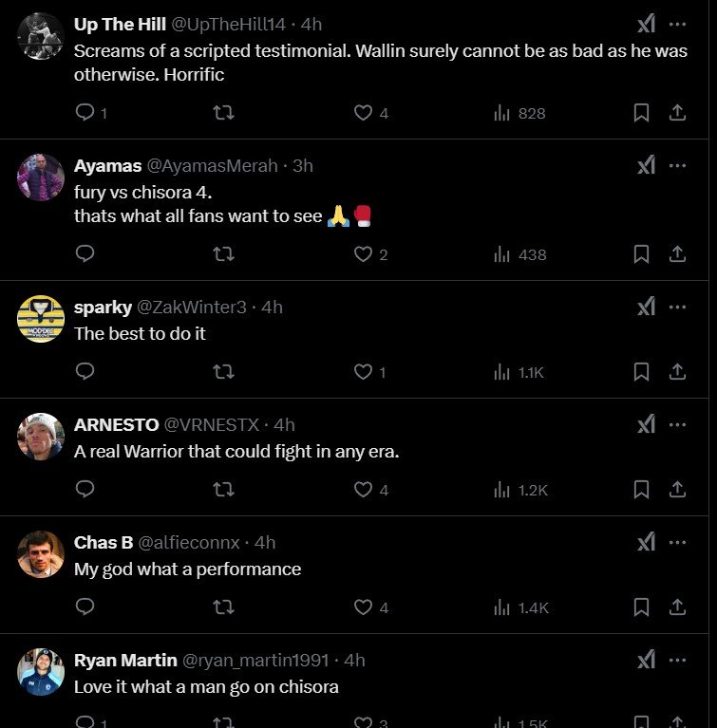Open Grok icon on Ayamas's post
Screen dimensions: 717x728
(x=646, y=165)
